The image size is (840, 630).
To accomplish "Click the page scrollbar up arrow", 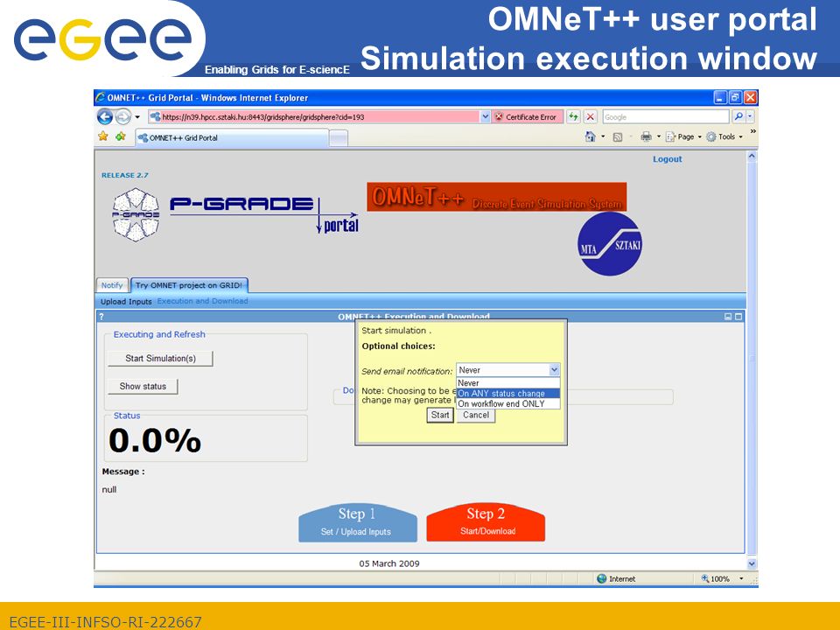I will coord(752,157).
